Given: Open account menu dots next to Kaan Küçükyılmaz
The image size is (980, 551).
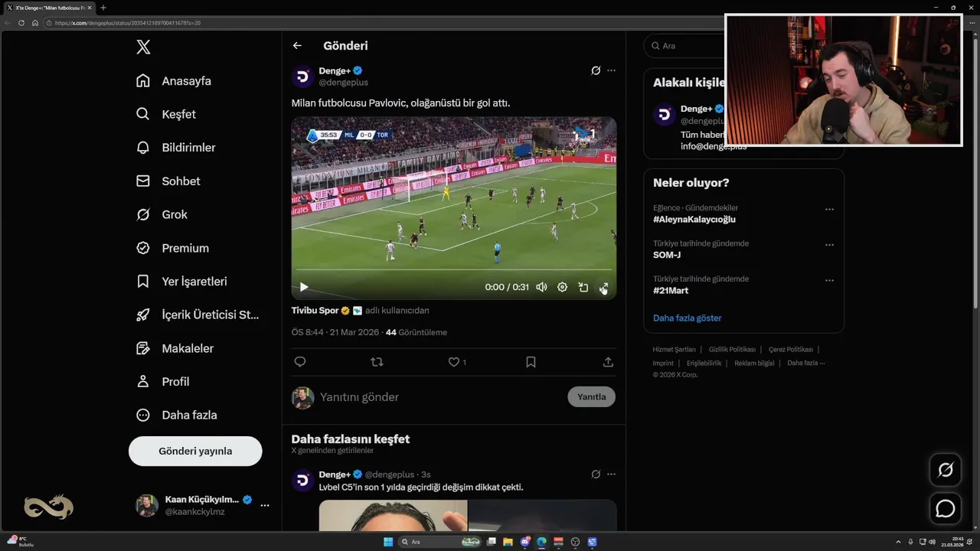Looking at the screenshot, I should pyautogui.click(x=265, y=506).
